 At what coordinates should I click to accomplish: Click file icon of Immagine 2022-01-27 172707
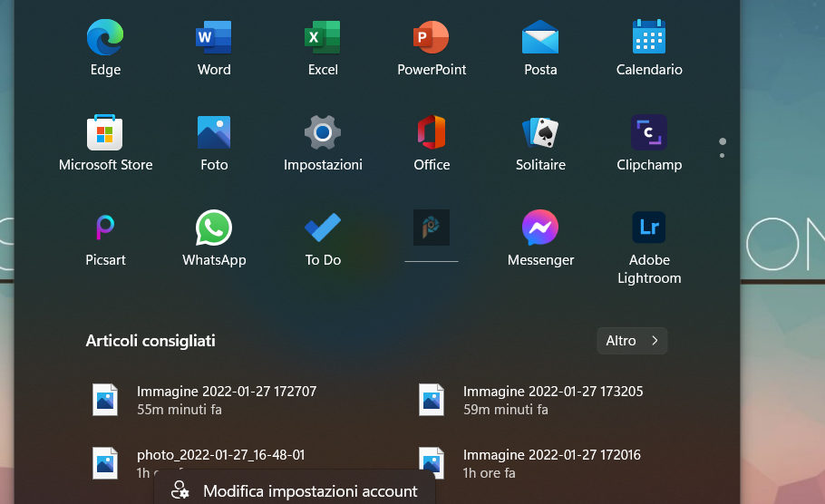[x=105, y=400]
